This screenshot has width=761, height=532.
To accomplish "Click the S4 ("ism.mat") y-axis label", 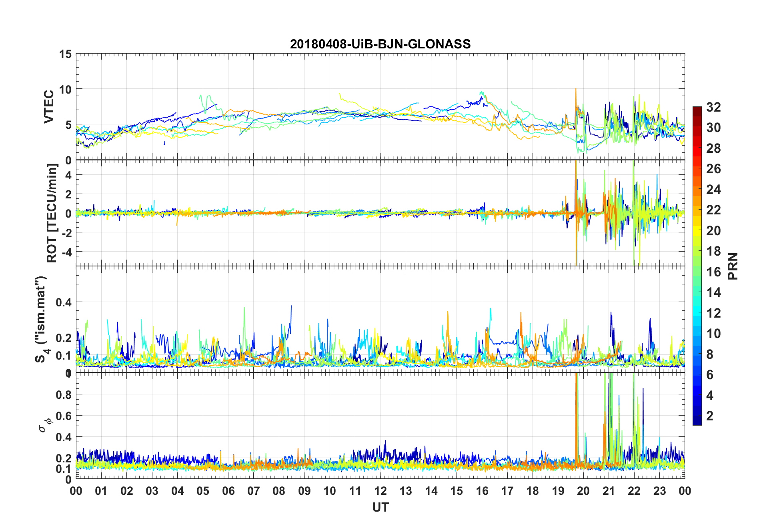I will click(41, 319).
